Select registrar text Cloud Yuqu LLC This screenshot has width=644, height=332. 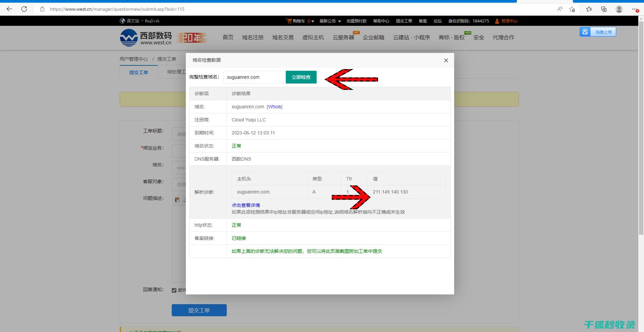click(249, 120)
